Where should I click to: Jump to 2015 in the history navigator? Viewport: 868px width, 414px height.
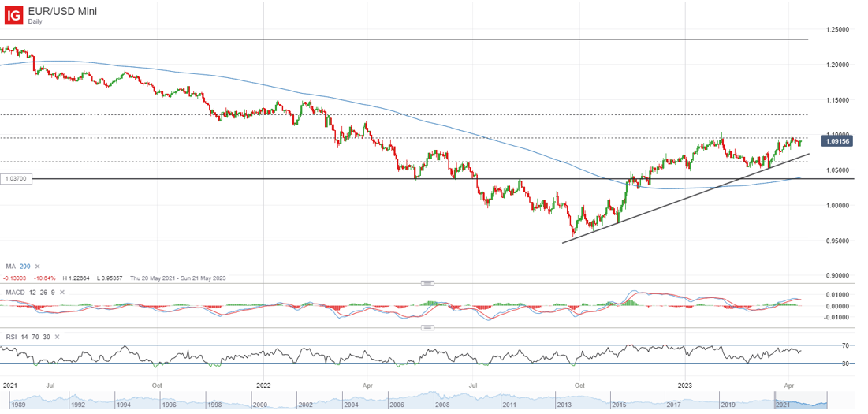[617, 405]
